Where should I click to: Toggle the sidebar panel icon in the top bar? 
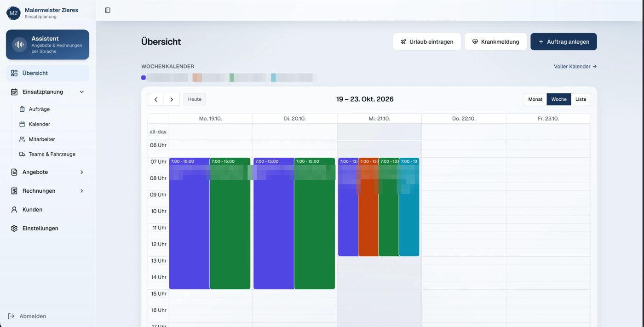(108, 10)
